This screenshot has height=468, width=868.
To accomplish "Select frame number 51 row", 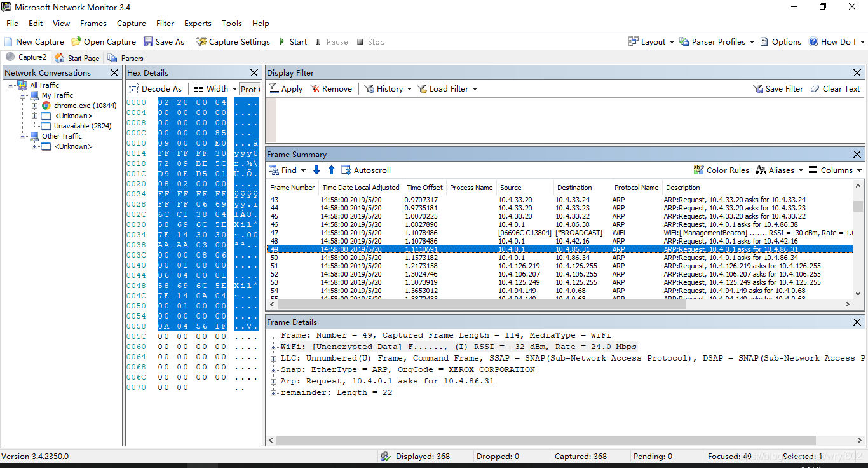I will (x=560, y=266).
